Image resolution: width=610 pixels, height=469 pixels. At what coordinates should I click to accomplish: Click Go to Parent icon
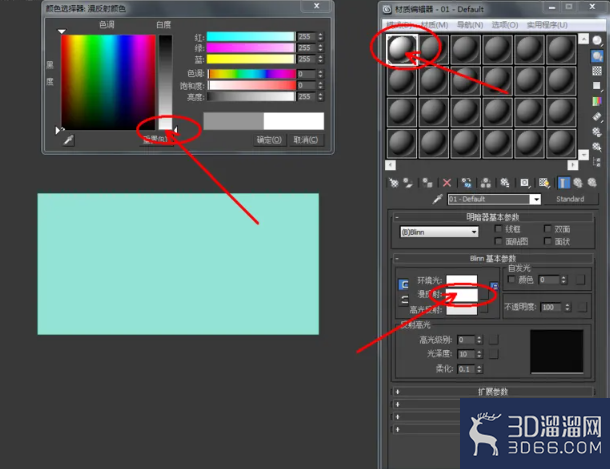(578, 182)
